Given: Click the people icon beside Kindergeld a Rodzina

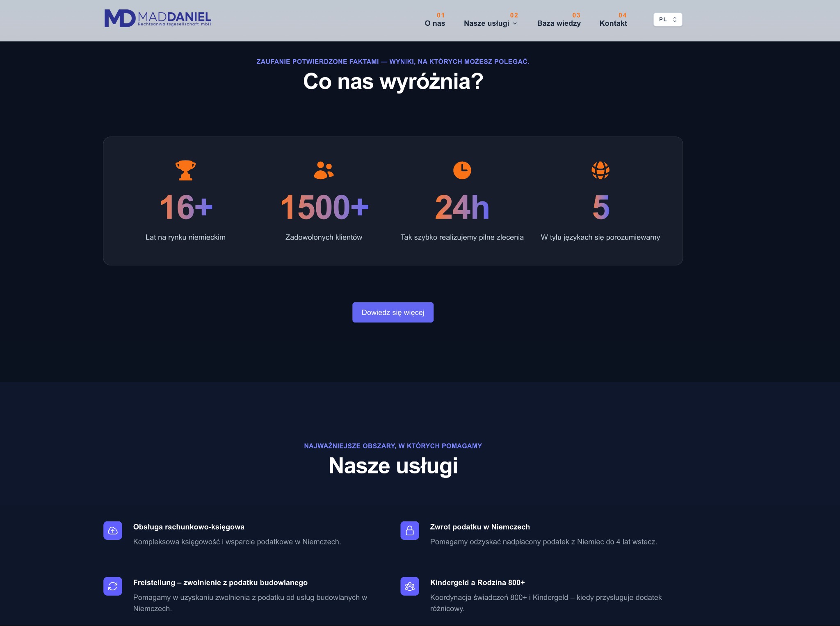Looking at the screenshot, I should coord(409,586).
